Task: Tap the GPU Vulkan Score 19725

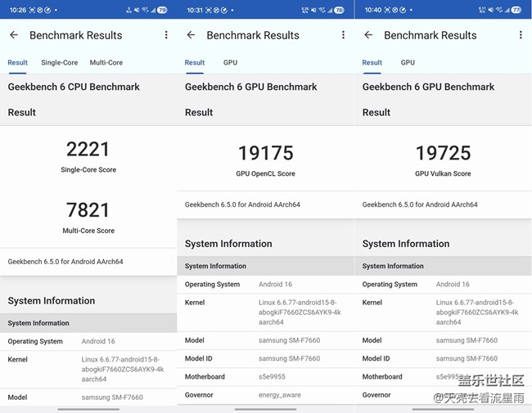Action: pyautogui.click(x=442, y=153)
